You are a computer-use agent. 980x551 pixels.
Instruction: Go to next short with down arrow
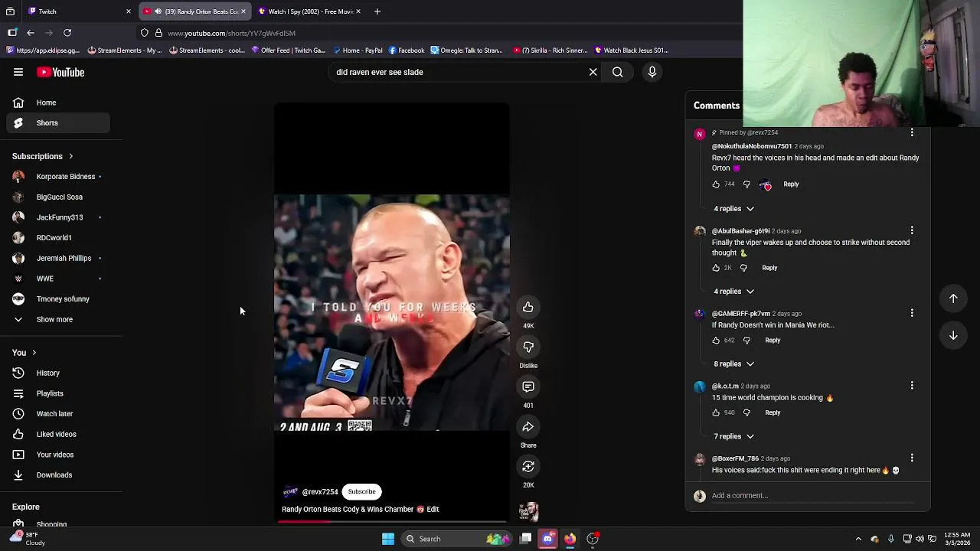tap(953, 335)
